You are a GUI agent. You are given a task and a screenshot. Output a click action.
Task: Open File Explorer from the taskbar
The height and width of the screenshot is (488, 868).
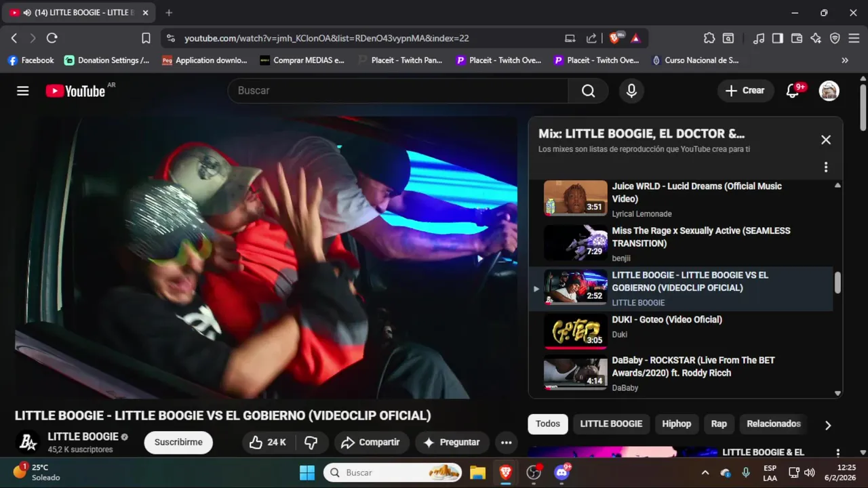point(478,473)
